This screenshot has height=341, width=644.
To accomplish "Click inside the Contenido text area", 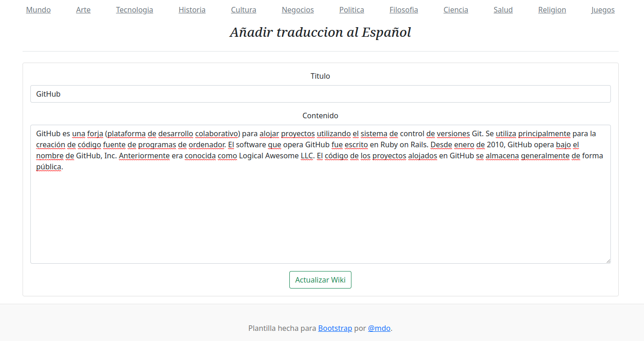I will [321, 194].
